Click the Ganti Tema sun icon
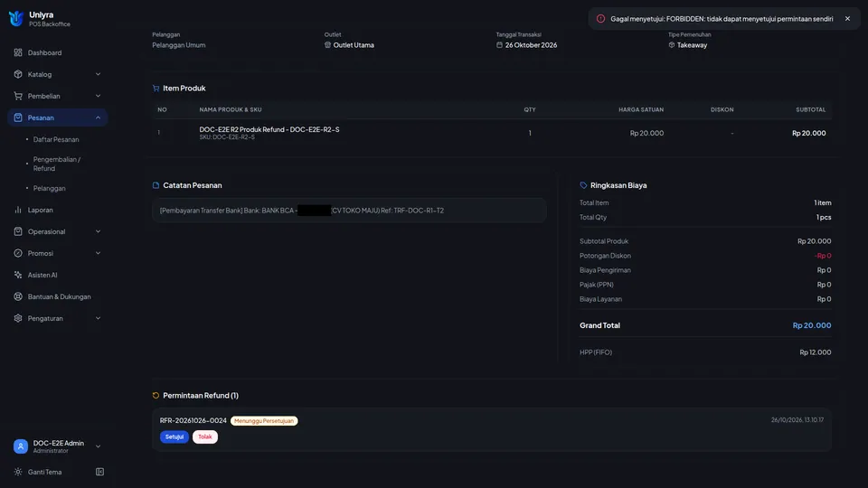Image resolution: width=868 pixels, height=488 pixels. click(x=18, y=472)
